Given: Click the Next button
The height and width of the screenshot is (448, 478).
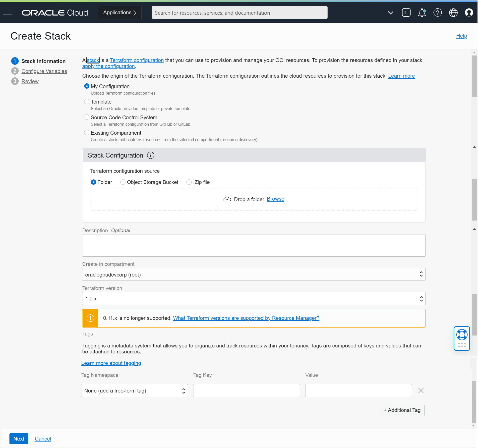Looking at the screenshot, I should [x=19, y=439].
